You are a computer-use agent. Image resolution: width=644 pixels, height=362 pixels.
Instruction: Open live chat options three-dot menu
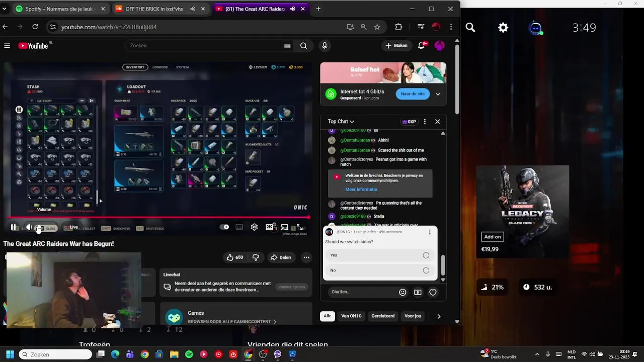(x=425, y=122)
